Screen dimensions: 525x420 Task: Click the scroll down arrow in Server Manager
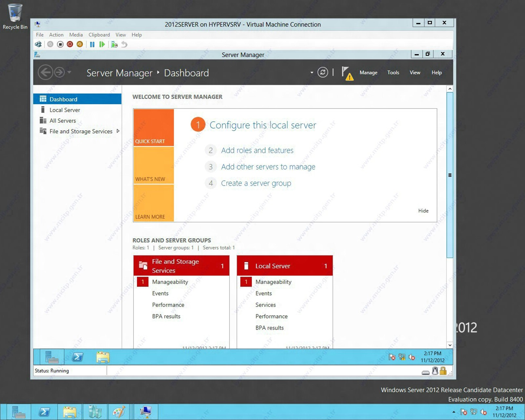(x=450, y=345)
